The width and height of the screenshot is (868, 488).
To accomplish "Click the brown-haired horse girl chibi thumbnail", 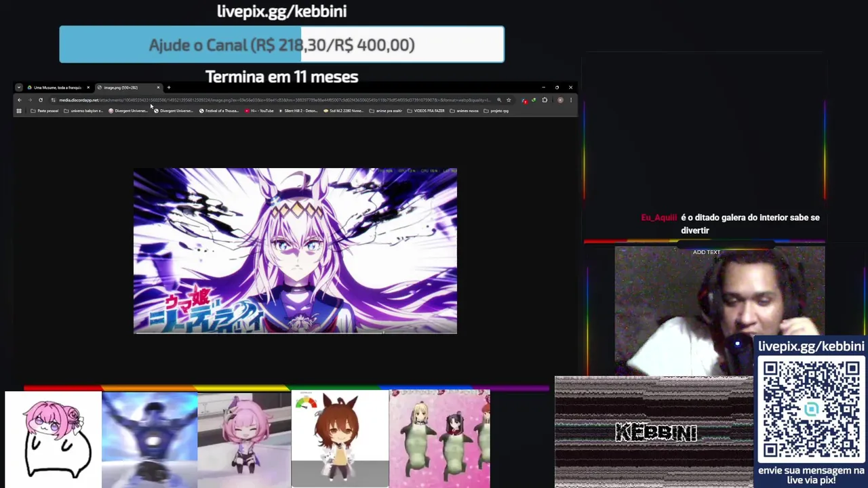I will 340,439.
